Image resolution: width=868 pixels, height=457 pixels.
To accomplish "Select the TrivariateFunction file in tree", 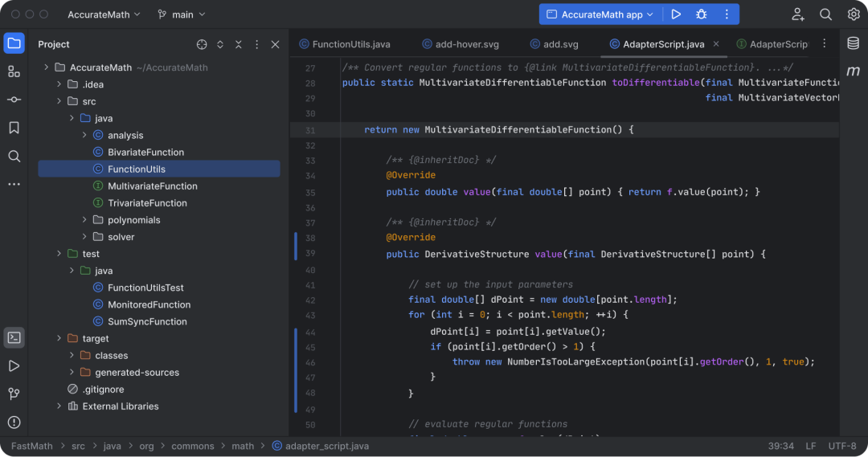I will (147, 203).
